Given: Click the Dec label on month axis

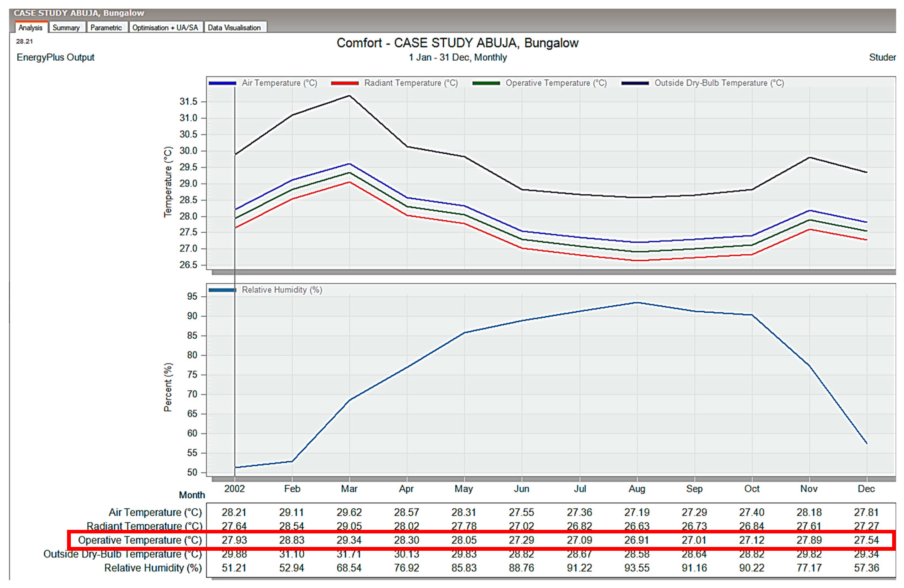Looking at the screenshot, I should click(866, 488).
